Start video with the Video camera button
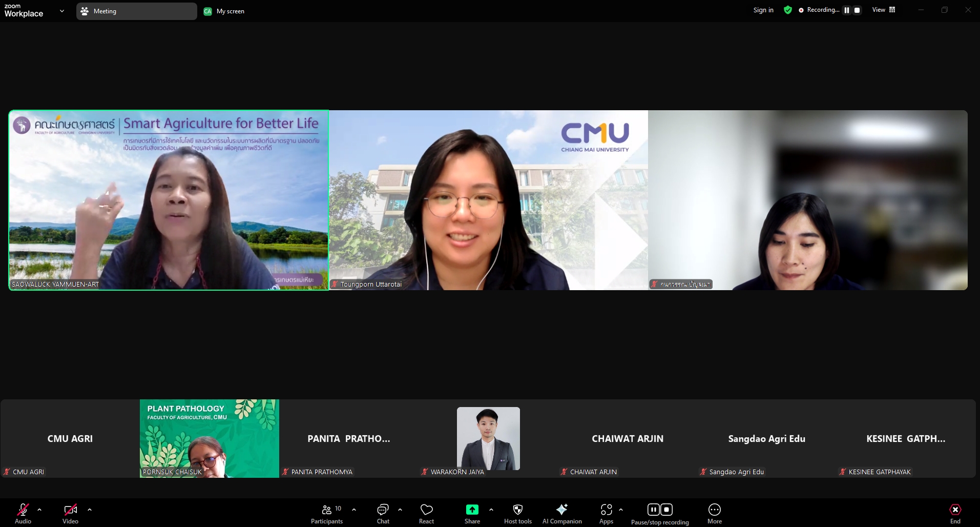The width and height of the screenshot is (980, 527). tap(71, 514)
